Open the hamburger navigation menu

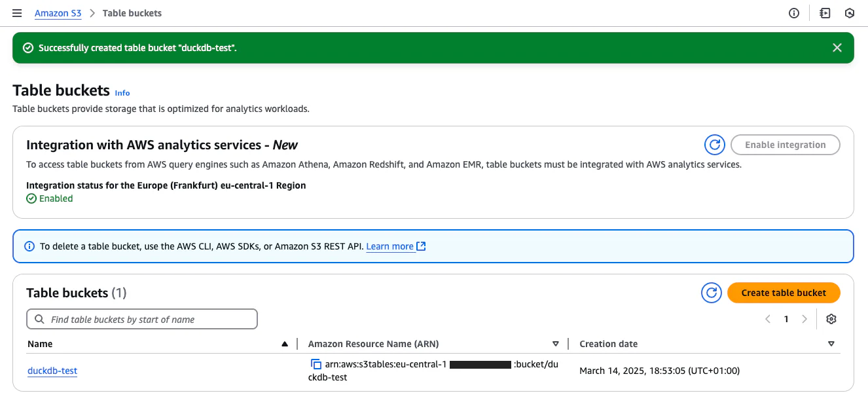[x=17, y=13]
